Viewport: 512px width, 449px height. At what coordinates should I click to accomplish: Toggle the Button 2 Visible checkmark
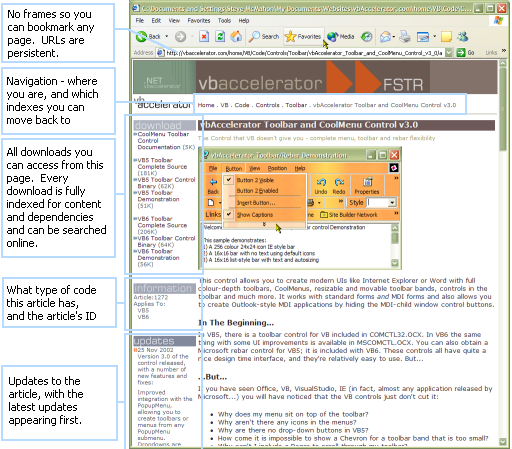pyautogui.click(x=228, y=180)
